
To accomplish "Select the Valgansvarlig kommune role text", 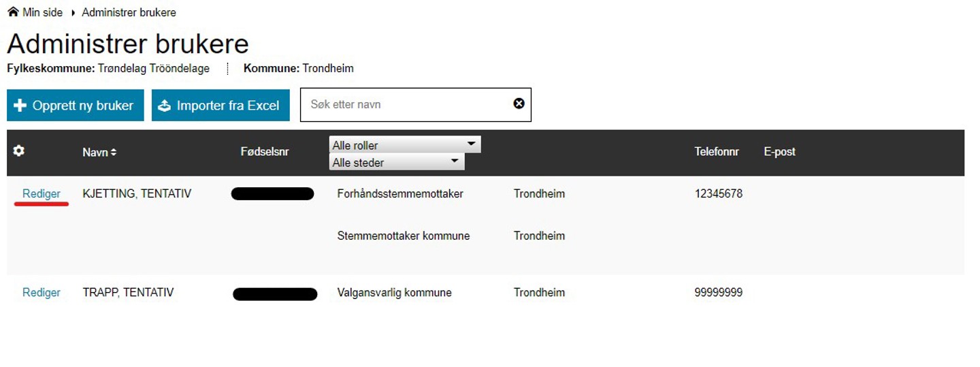I will pyautogui.click(x=395, y=293).
